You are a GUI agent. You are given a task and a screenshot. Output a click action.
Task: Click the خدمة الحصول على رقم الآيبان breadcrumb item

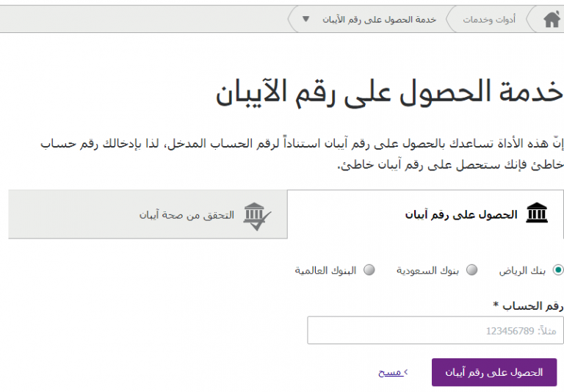379,19
